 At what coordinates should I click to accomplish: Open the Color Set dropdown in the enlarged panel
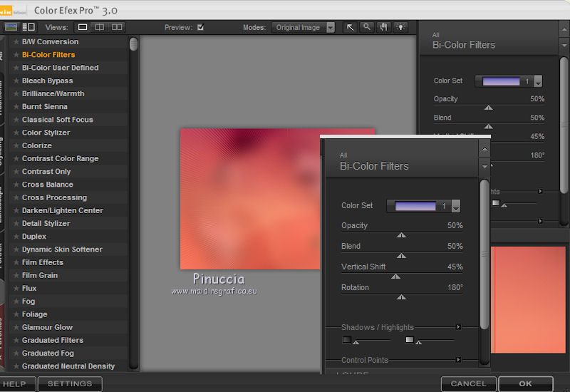[456, 206]
